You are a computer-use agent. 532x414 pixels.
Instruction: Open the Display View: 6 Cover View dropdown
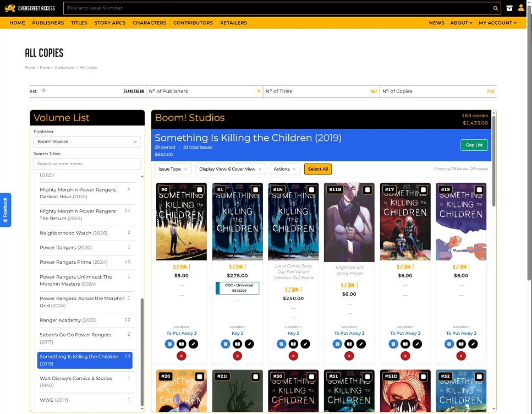click(x=231, y=169)
